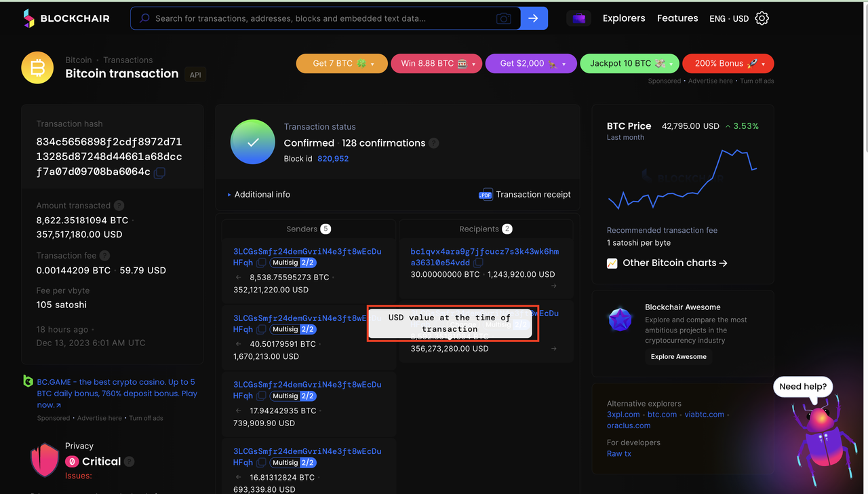868x494 pixels.
Task: Click left arrow beside 17.94242935 BTC
Action: pos(238,411)
